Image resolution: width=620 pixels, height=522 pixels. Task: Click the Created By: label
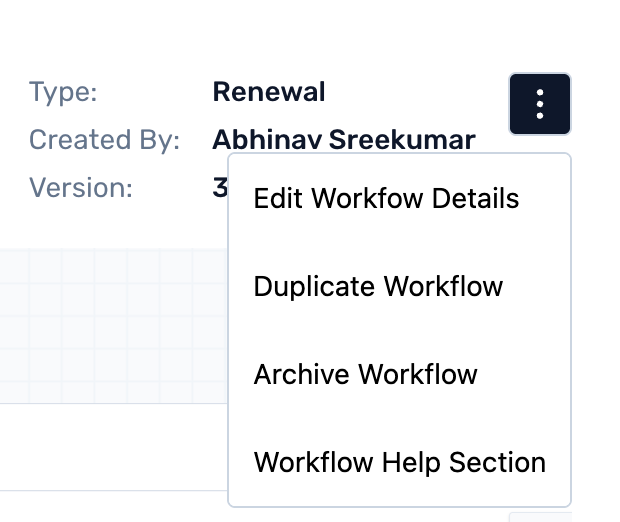click(x=104, y=140)
